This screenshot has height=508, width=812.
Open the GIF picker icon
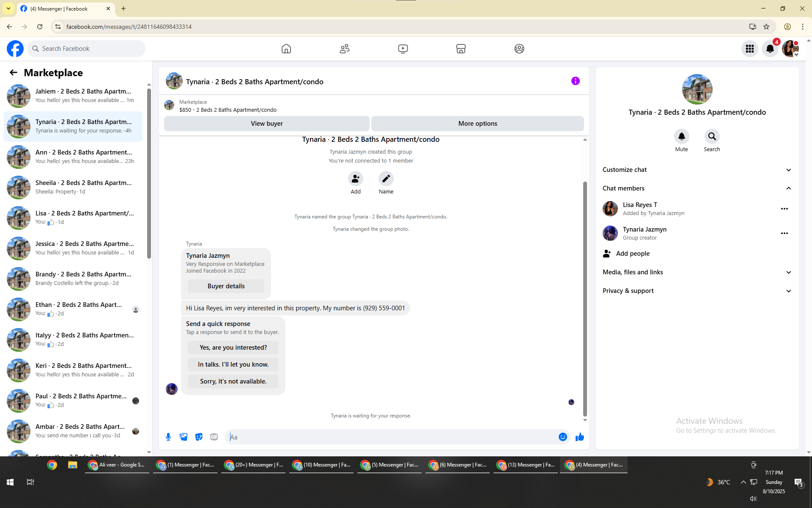pos(214,437)
